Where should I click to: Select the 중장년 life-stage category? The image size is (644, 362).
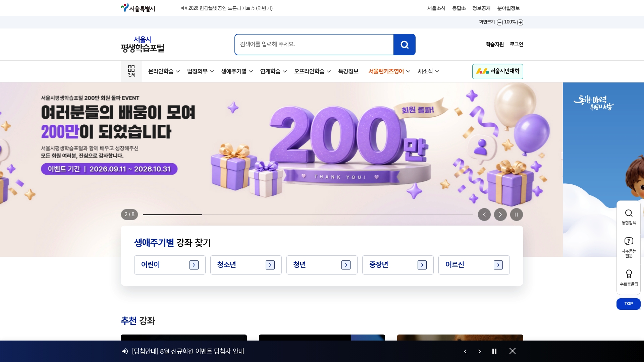tap(398, 265)
